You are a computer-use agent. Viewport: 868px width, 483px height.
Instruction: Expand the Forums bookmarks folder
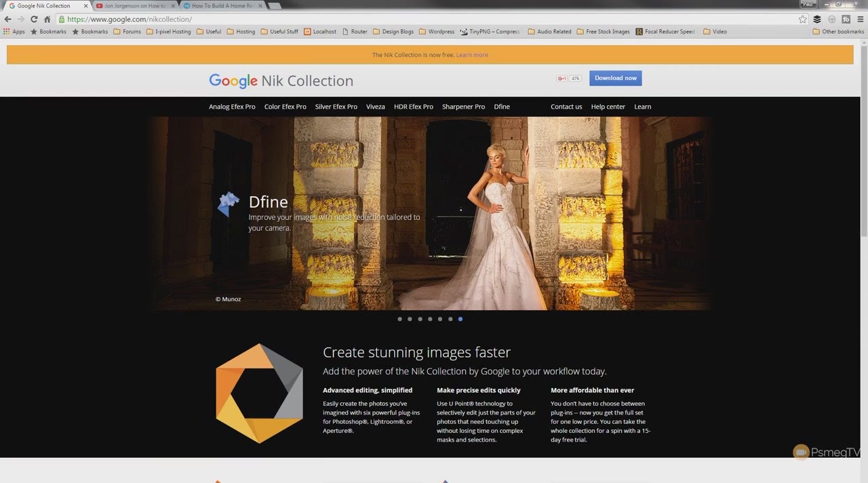[x=127, y=31]
